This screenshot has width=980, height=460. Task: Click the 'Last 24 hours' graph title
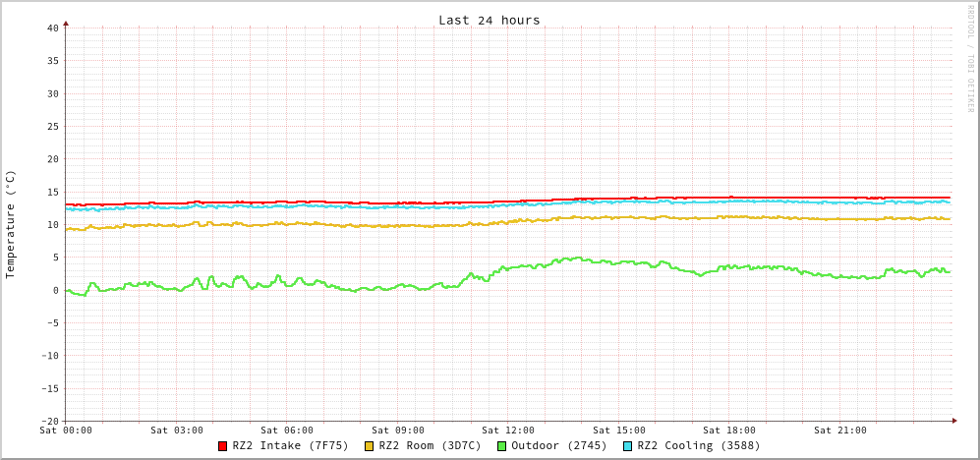(x=489, y=20)
